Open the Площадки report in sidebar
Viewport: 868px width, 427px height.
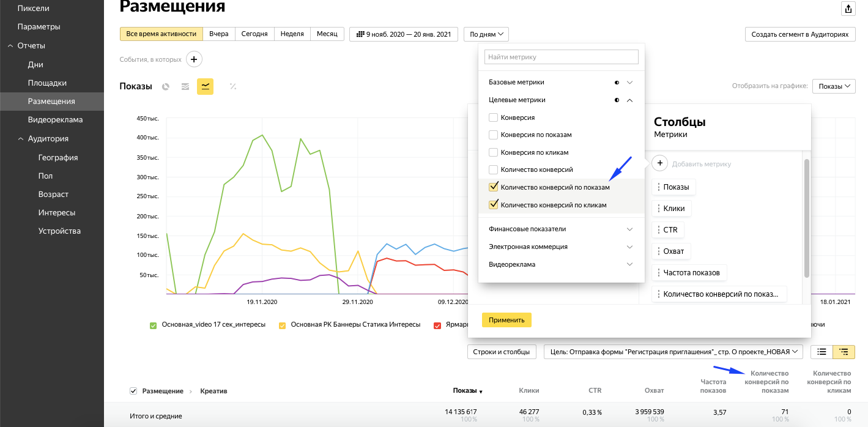coord(47,83)
